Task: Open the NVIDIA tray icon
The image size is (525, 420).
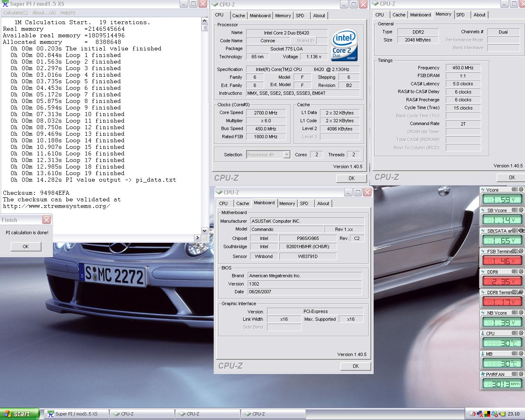Action: (x=502, y=414)
